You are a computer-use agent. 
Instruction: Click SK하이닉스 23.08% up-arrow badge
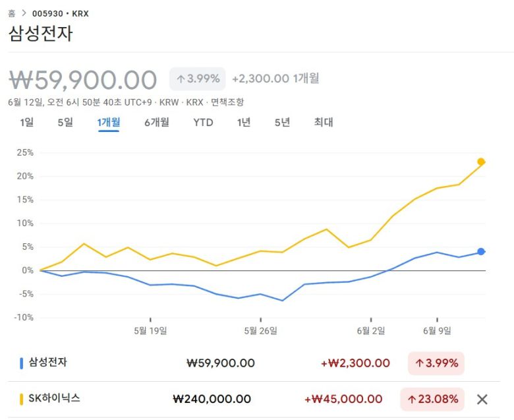pyautogui.click(x=432, y=399)
